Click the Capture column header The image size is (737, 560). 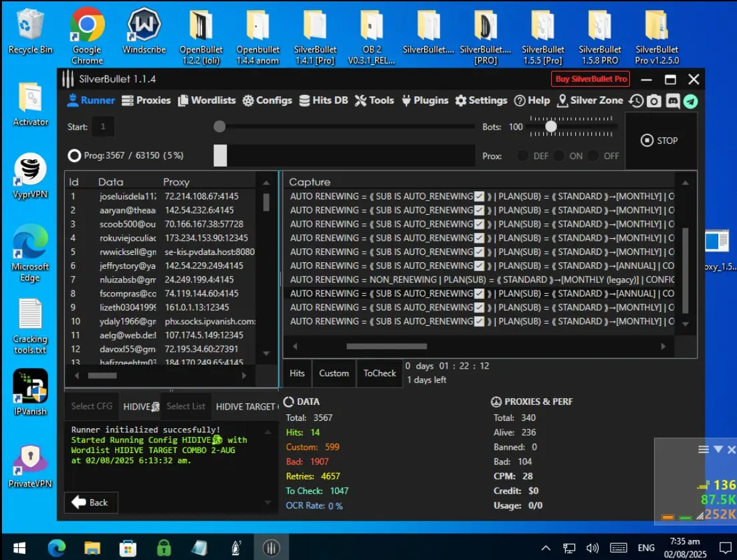point(310,182)
